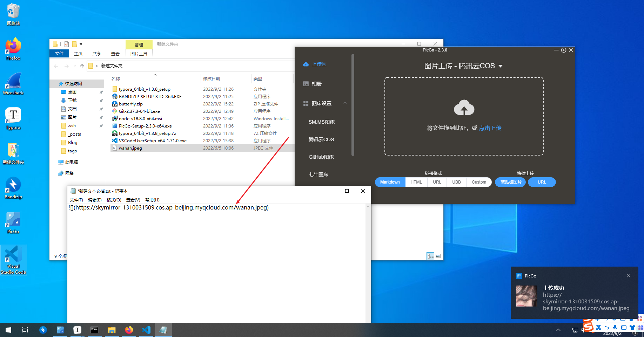Image resolution: width=644 pixels, height=337 pixels.
Task: Open the Visual Studio Code desktop shortcut
Action: pyautogui.click(x=13, y=260)
